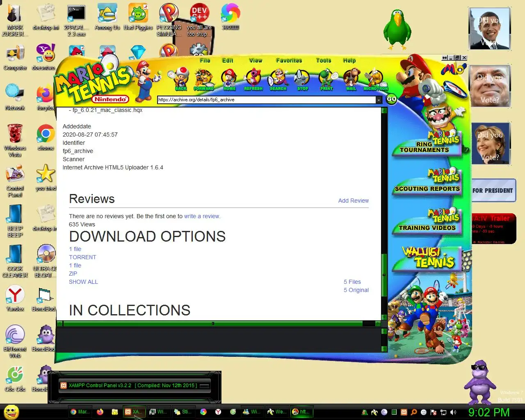
Task: Click the '5 Original' link
Action: pyautogui.click(x=356, y=290)
